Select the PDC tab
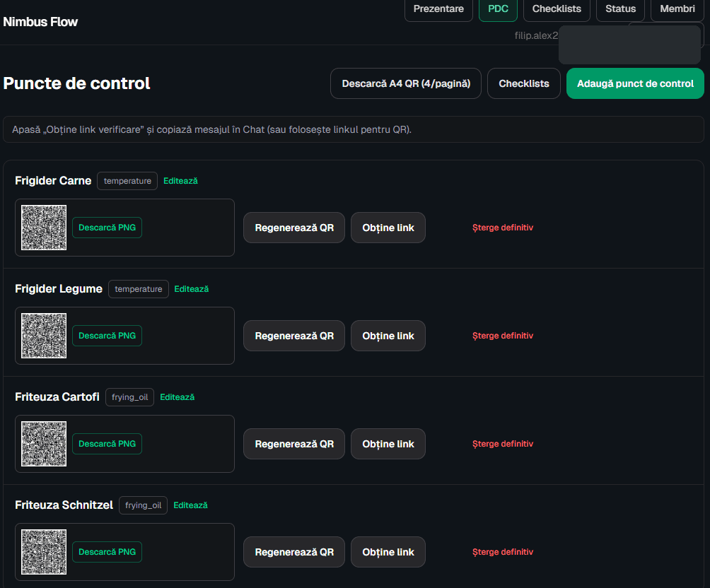This screenshot has width=710, height=588. click(498, 9)
